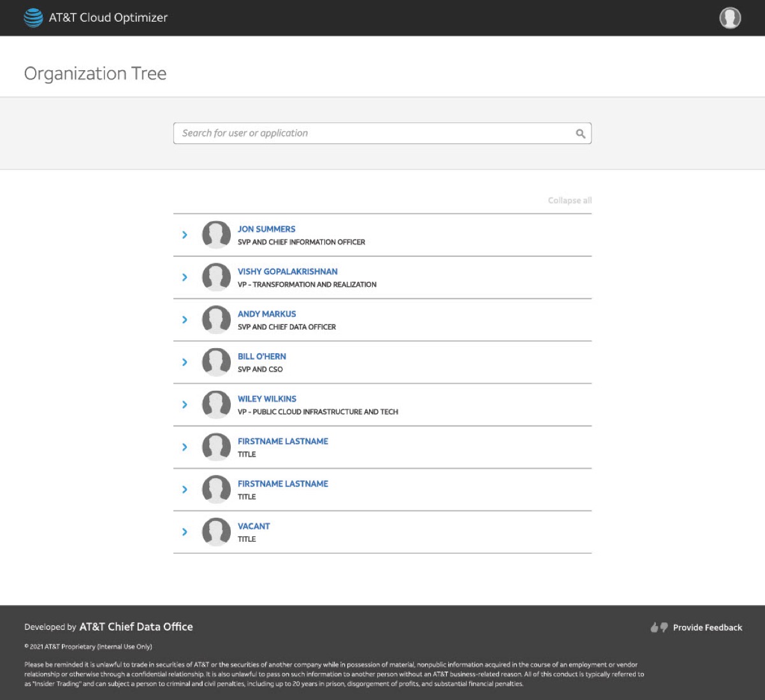The image size is (765, 700).
Task: Expand the Bill O'Hern row
Action: pyautogui.click(x=185, y=362)
